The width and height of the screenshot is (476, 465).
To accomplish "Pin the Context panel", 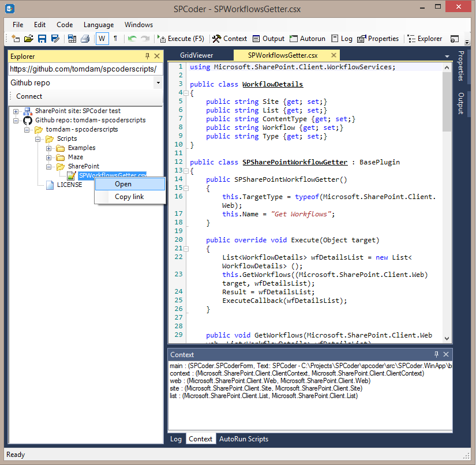I will [x=436, y=354].
